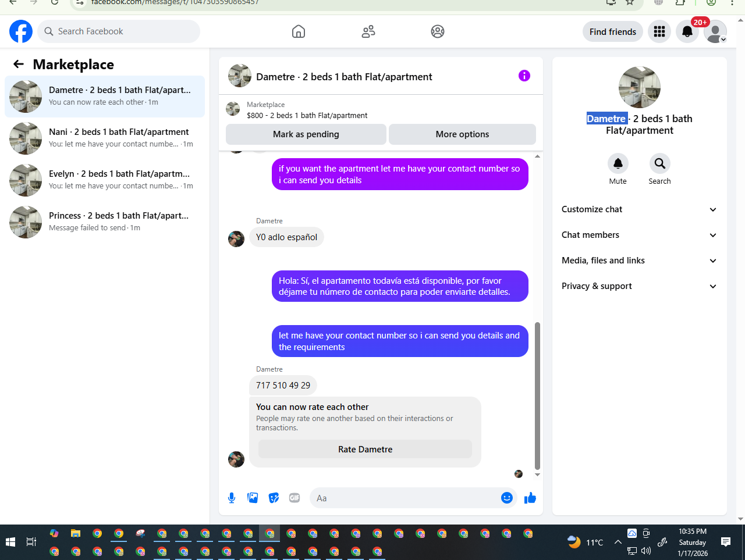Open notifications bell with 20+ badge
745x560 pixels.
687,31
